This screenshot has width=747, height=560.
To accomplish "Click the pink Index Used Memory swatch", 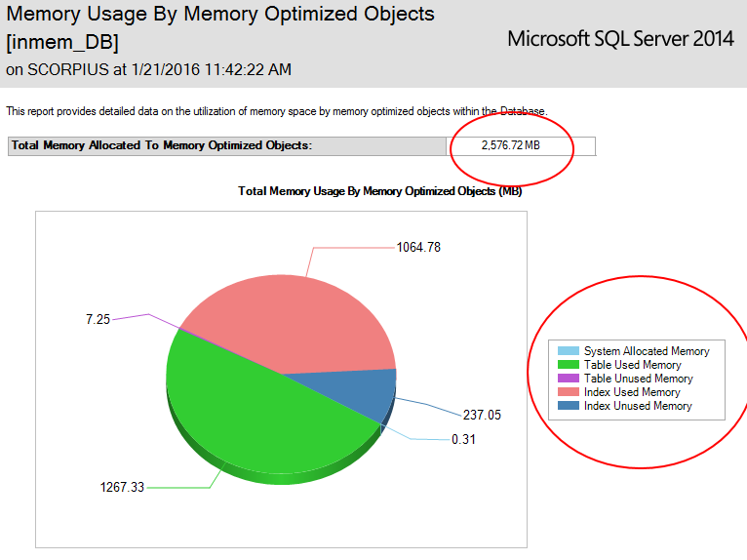I will coord(569,392).
